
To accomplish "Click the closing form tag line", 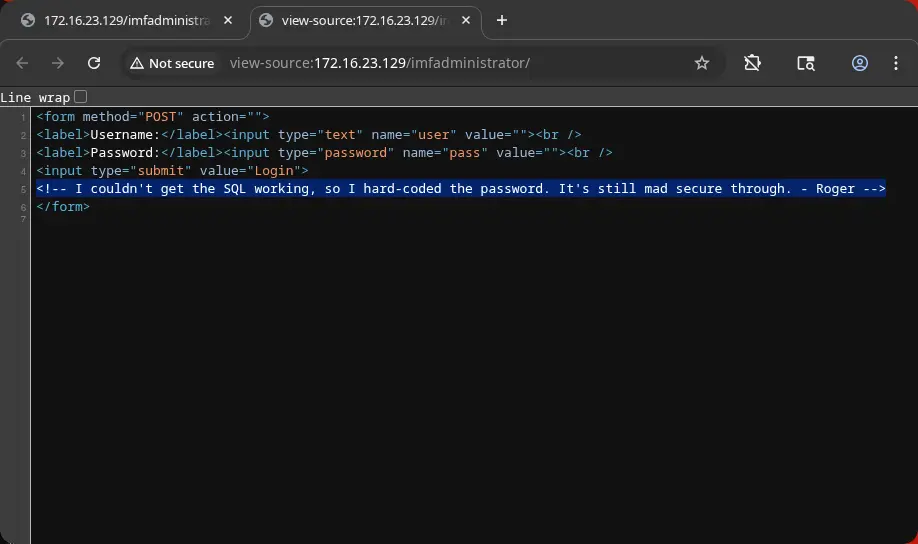I will (x=63, y=207).
